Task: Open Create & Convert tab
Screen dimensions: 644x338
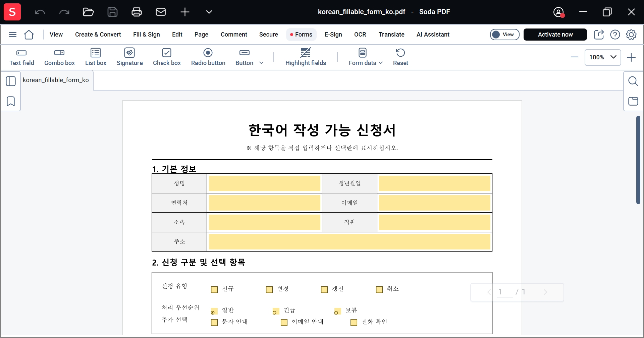Action: click(x=98, y=35)
